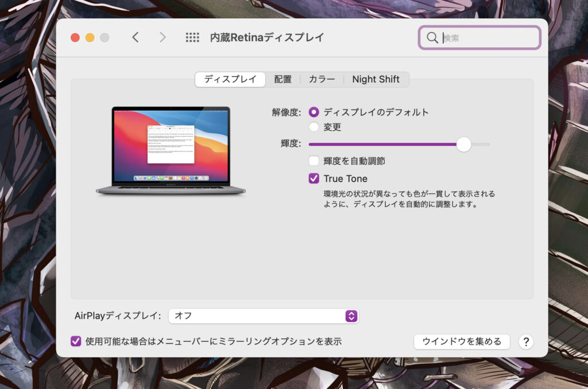Show all preferences grid icon

tap(192, 37)
